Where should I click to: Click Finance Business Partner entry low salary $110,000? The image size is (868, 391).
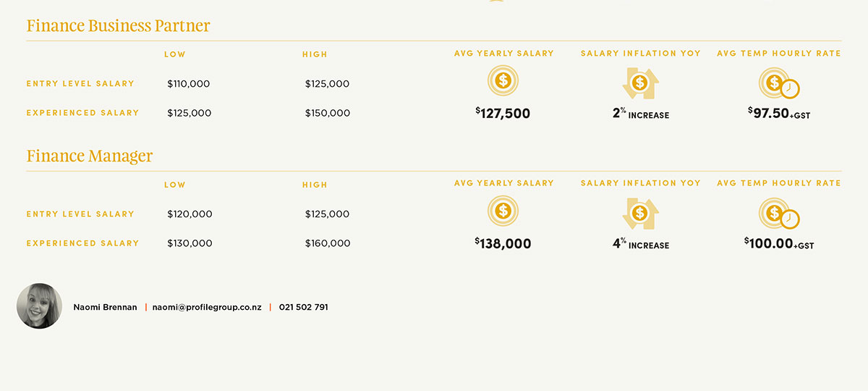click(x=188, y=84)
